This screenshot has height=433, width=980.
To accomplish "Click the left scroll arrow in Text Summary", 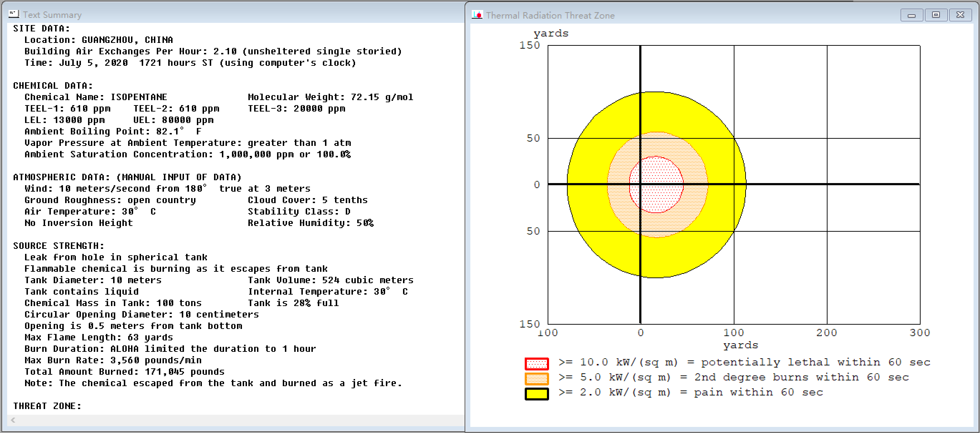I will [x=13, y=420].
